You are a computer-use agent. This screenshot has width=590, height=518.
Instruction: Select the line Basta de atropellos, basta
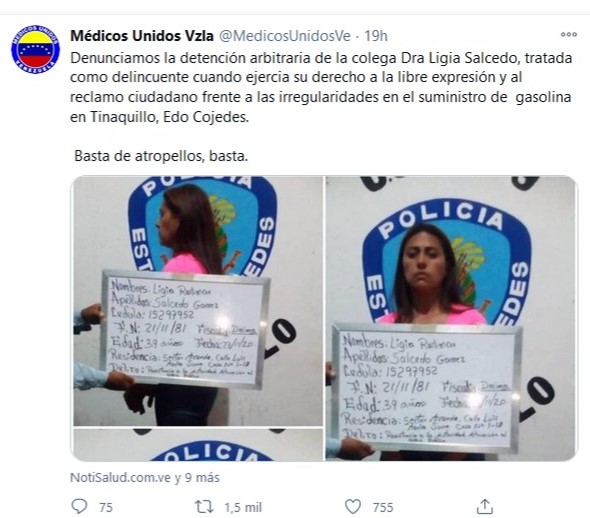(161, 156)
